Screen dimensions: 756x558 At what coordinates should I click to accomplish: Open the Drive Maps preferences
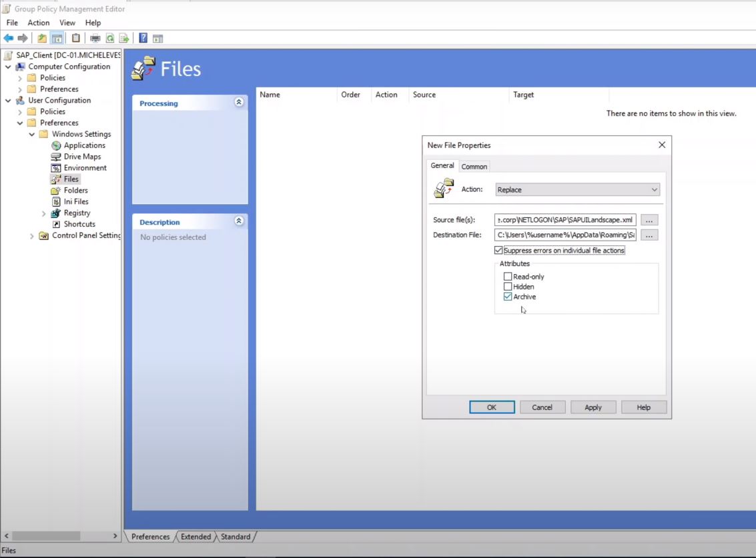[x=81, y=156]
